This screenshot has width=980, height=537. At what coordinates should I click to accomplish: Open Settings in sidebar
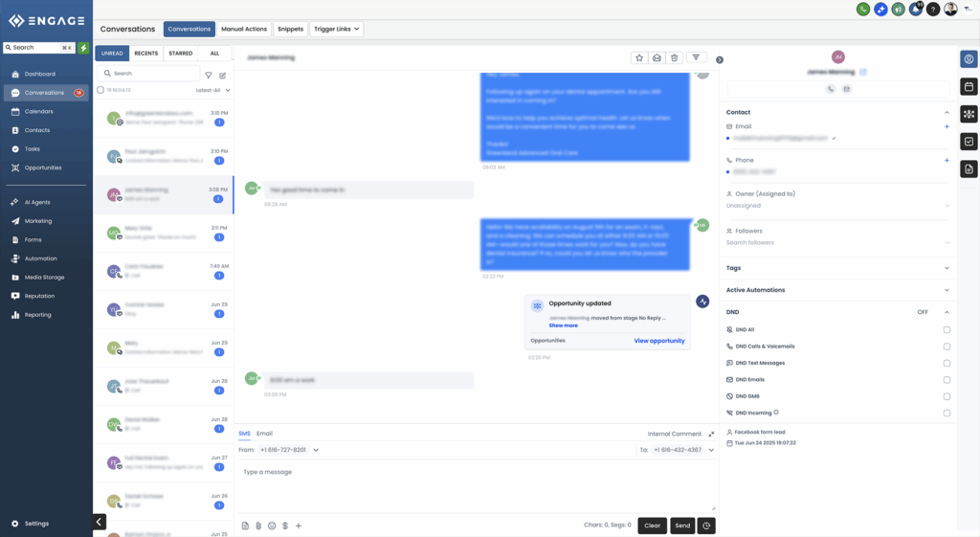(36, 524)
